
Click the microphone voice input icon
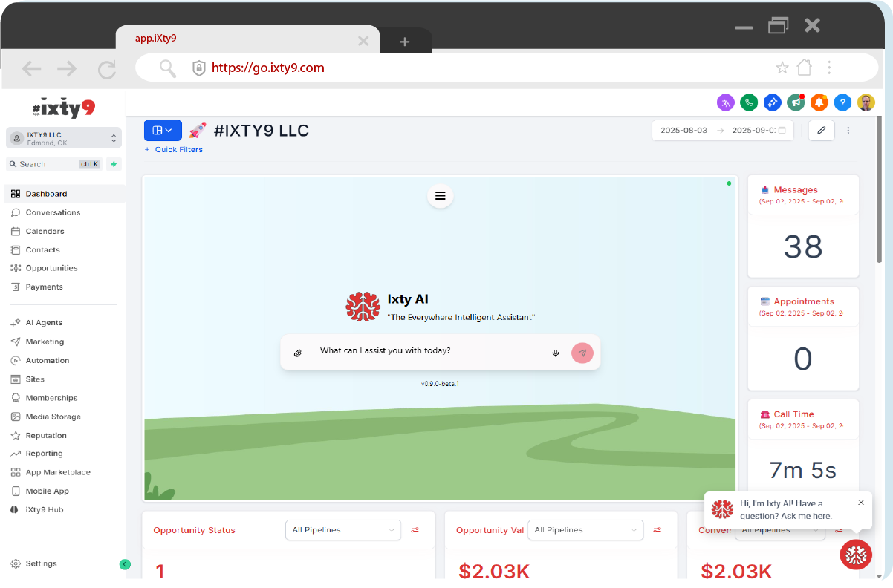point(556,353)
